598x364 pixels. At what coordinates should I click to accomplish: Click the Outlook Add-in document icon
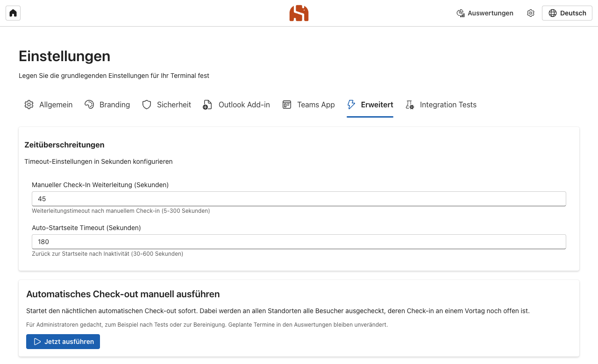(x=207, y=105)
